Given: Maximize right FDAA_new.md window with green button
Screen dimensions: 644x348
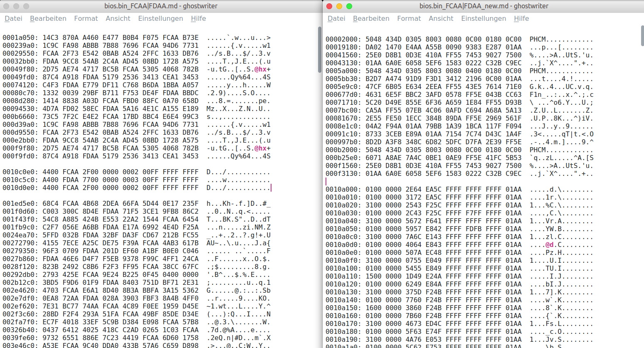Looking at the screenshot, I should tap(349, 6).
